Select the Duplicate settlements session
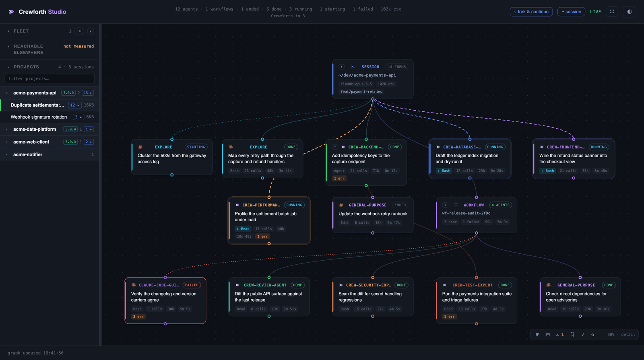Viewport: 644px width, 360px height. click(x=37, y=105)
